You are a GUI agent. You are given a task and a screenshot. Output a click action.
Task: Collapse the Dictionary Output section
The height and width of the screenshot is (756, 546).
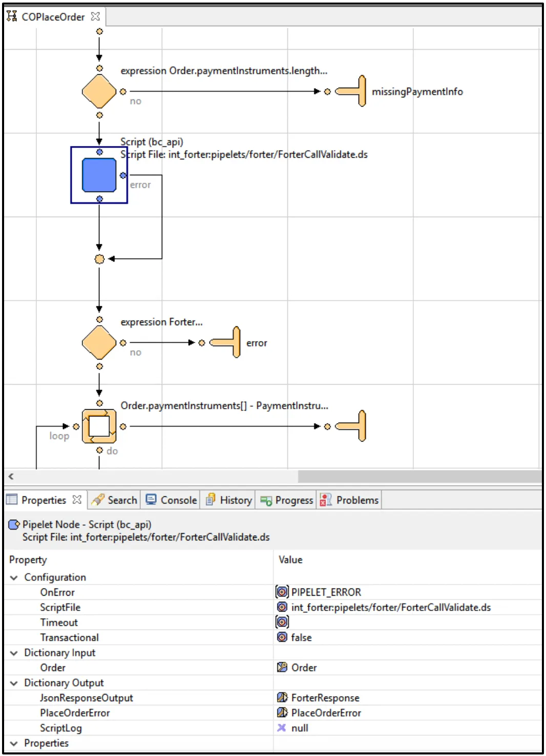click(x=14, y=683)
